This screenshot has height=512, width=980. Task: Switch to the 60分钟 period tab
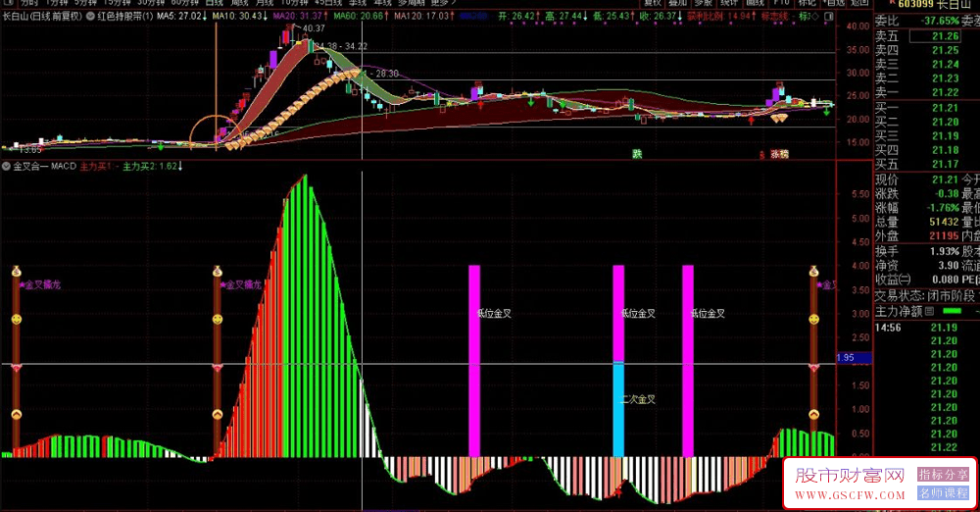click(184, 3)
